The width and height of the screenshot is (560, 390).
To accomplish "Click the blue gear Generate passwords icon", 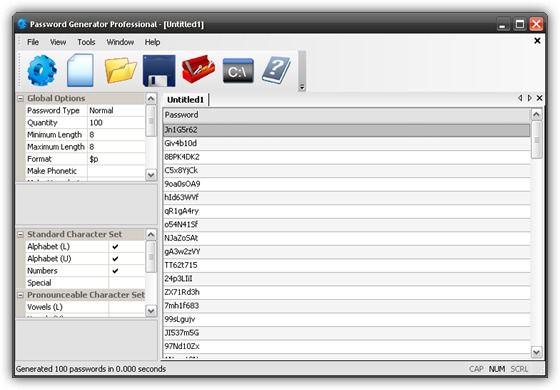I will pyautogui.click(x=42, y=70).
